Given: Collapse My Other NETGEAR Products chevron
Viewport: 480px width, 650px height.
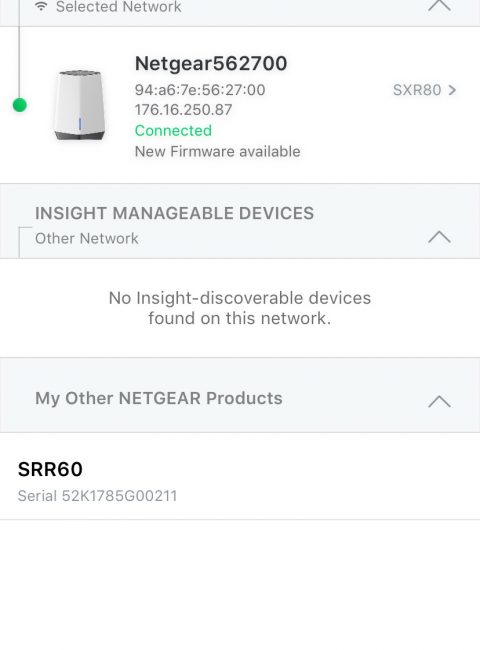Looking at the screenshot, I should tap(439, 401).
